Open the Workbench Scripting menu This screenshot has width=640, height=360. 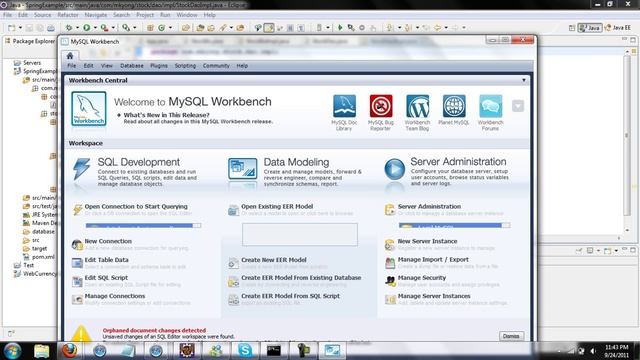pyautogui.click(x=185, y=66)
